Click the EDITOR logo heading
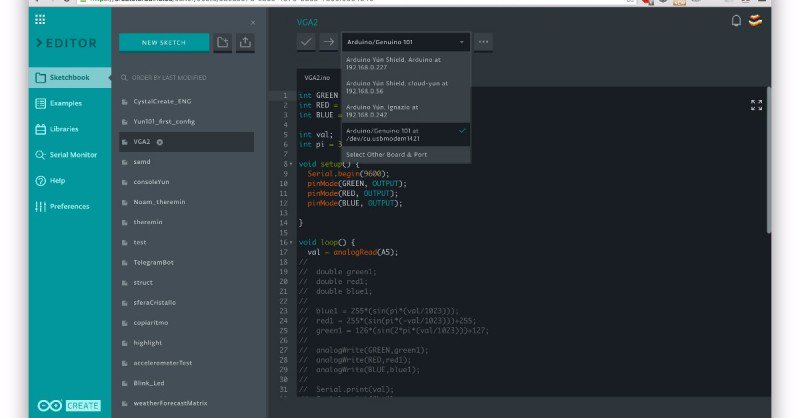 point(66,43)
